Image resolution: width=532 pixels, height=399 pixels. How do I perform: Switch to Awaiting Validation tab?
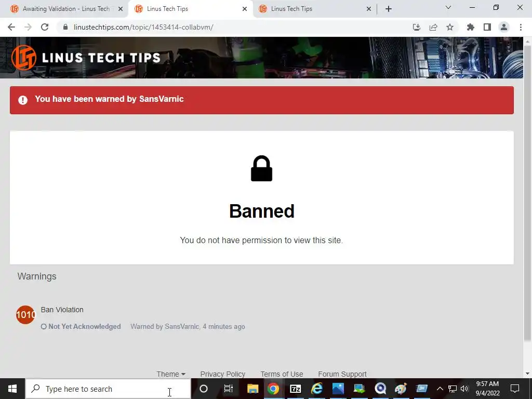(67, 9)
